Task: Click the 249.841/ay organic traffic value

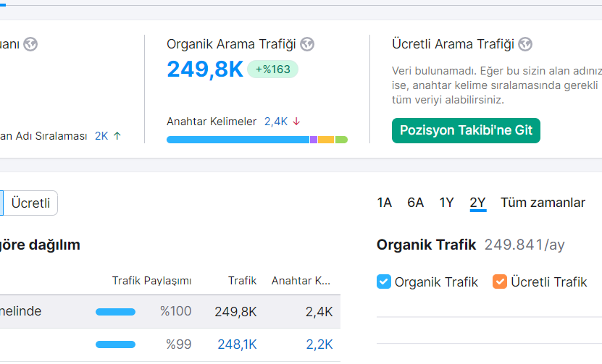Action: [524, 245]
